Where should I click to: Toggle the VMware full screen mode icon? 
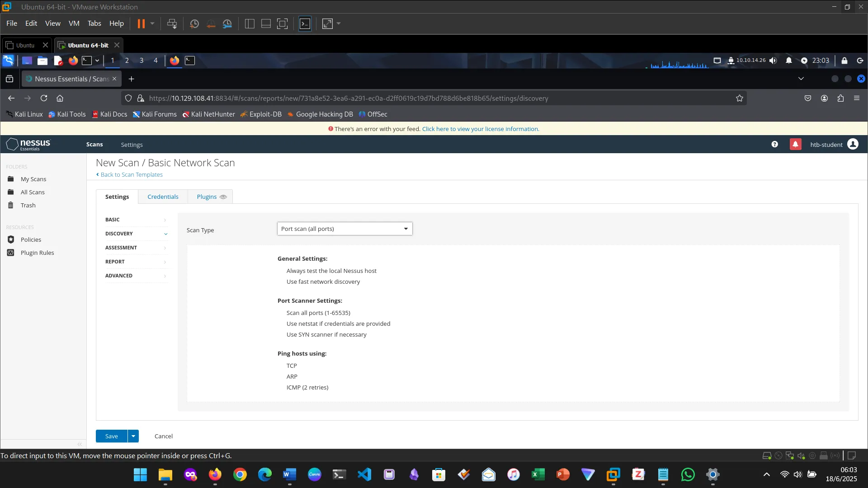point(282,23)
